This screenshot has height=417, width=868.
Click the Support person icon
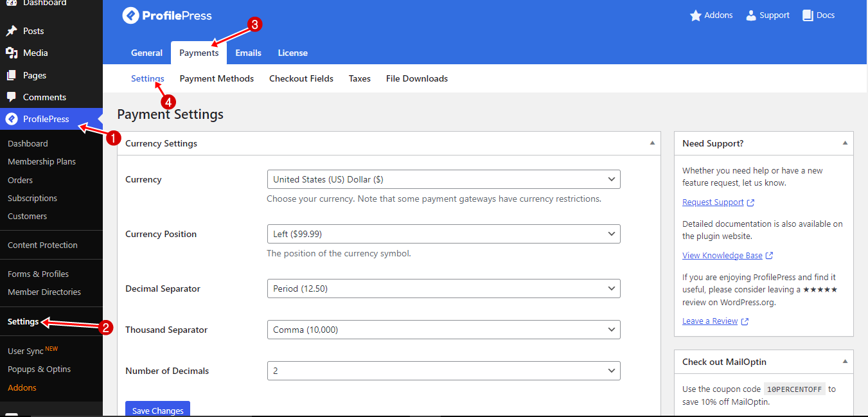[x=751, y=15]
